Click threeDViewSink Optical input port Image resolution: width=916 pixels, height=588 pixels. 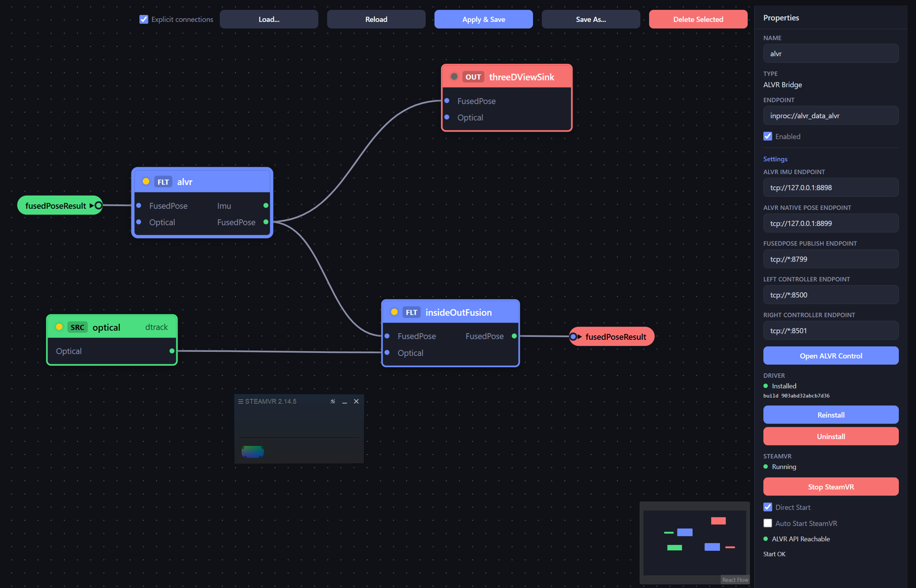click(447, 117)
